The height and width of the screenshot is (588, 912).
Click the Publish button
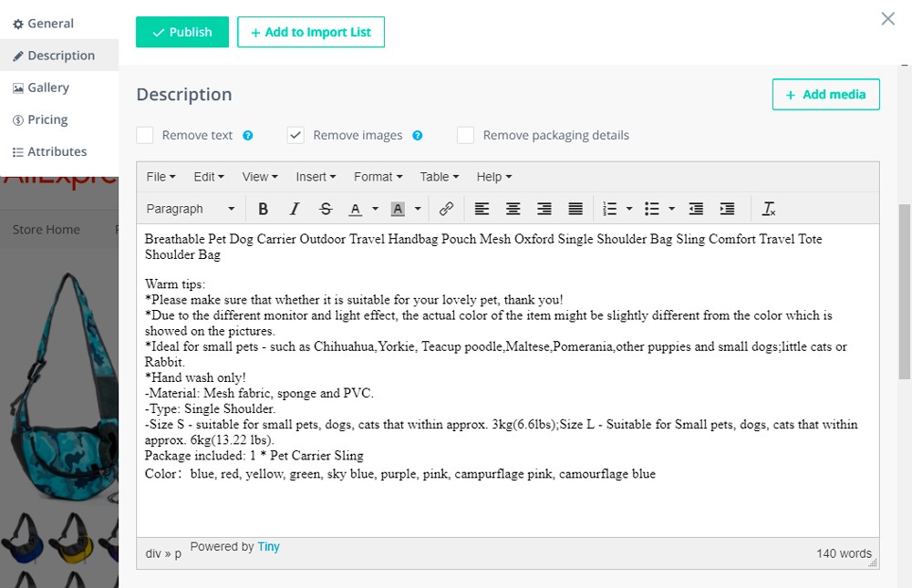pos(182,32)
